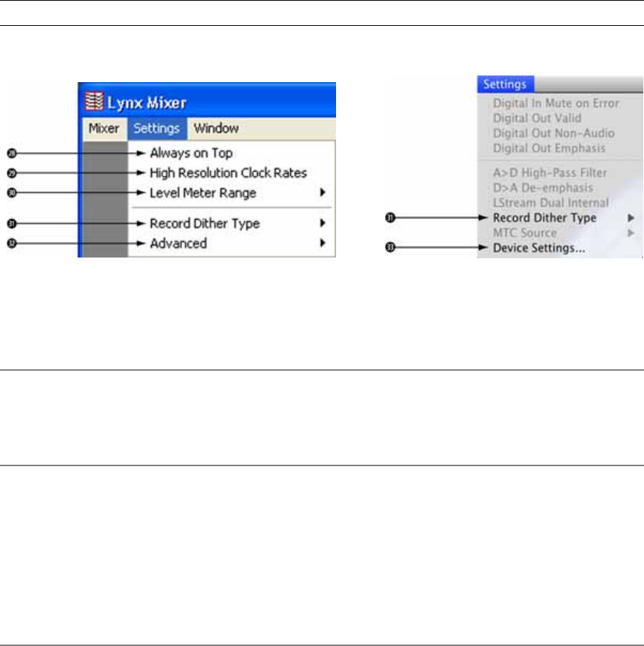This screenshot has height=646, width=644.
Task: Select Digital Out Valid item
Action: (537, 118)
